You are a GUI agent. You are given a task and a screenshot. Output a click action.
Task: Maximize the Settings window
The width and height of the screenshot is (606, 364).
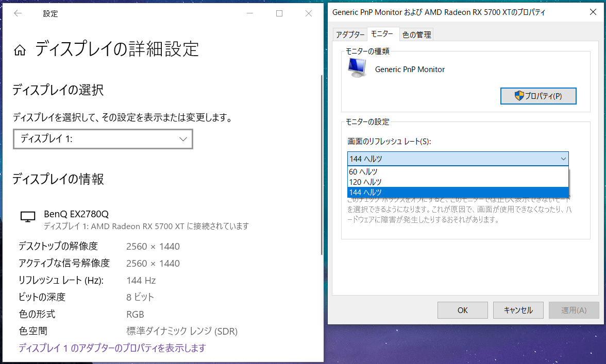279,13
